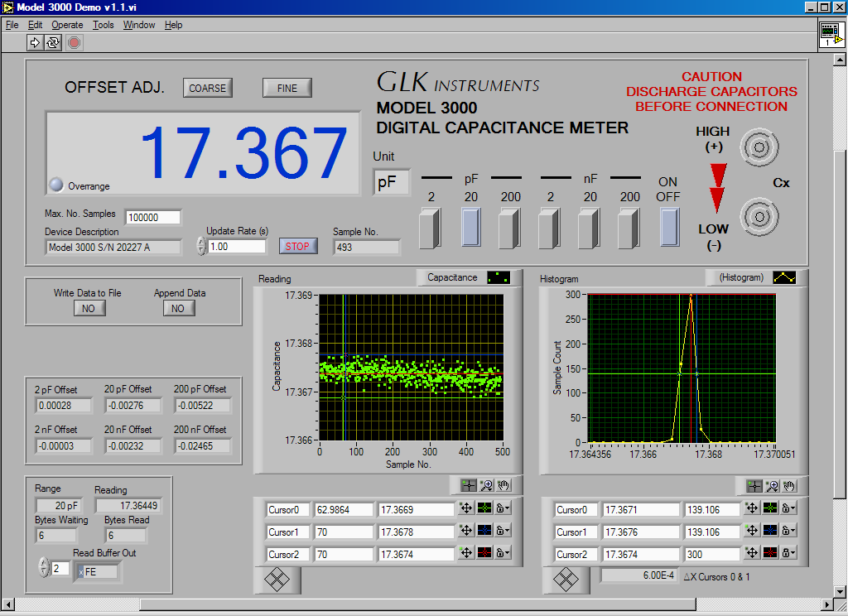Select the Reading graph pan hand tool
The width and height of the screenshot is (848, 616).
coord(503,485)
